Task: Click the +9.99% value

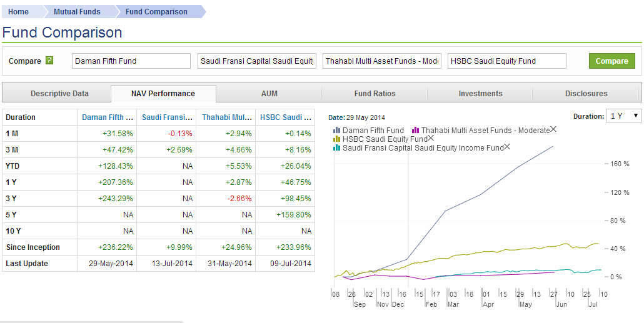Action: (178, 247)
